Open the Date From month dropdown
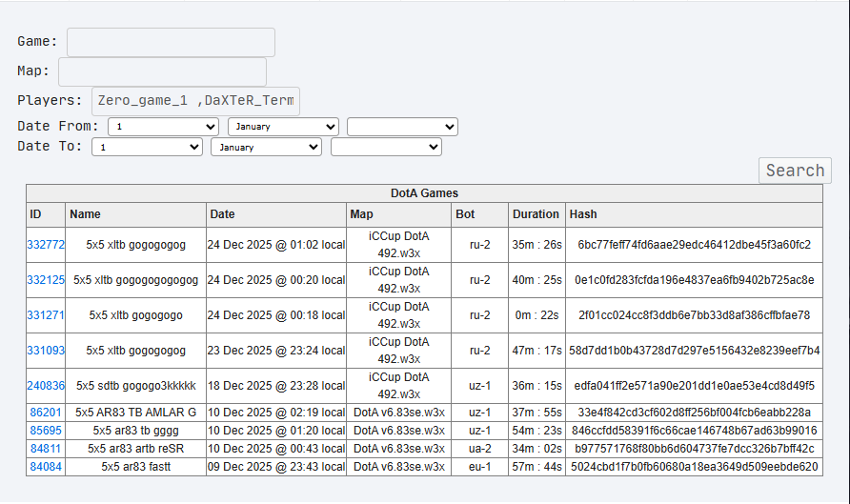 point(284,127)
